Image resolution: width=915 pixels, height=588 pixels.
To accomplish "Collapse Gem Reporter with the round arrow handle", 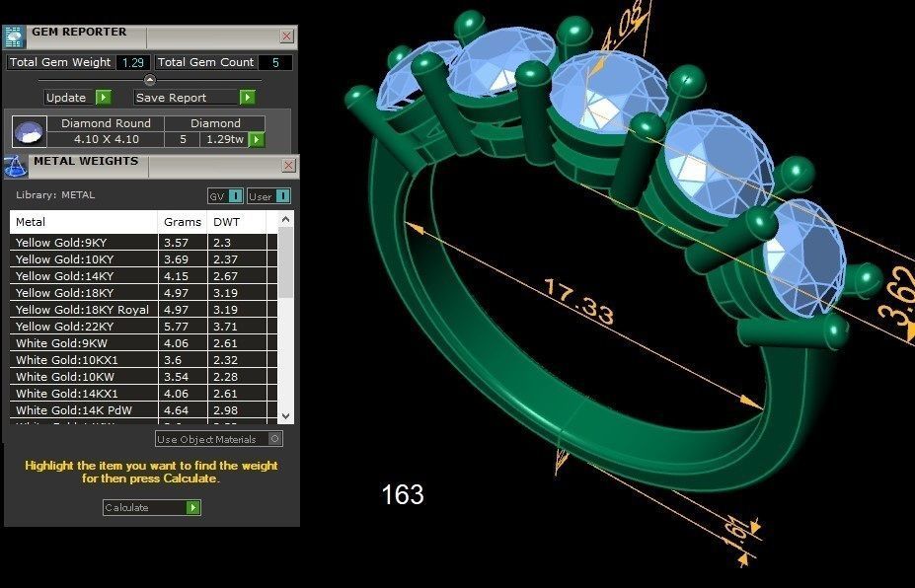I will click(150, 80).
